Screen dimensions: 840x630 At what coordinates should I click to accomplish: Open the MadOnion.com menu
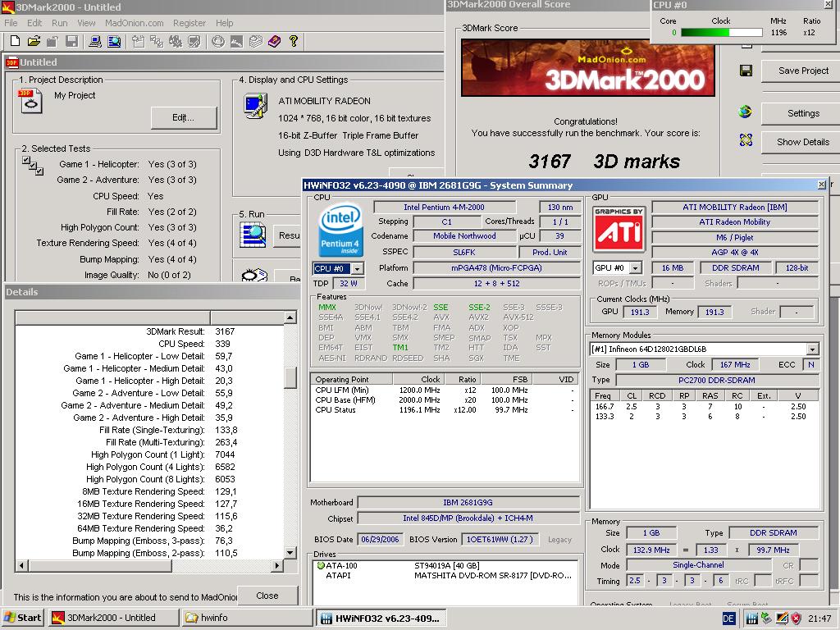(x=134, y=23)
